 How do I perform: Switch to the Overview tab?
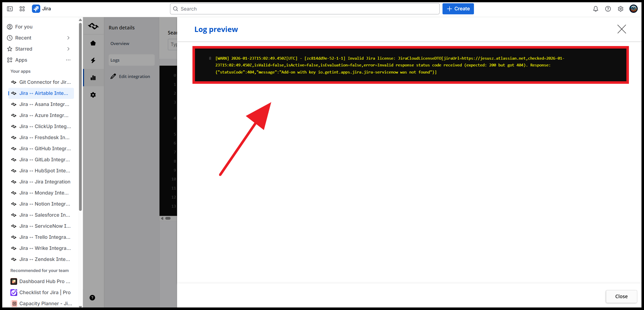pos(120,44)
